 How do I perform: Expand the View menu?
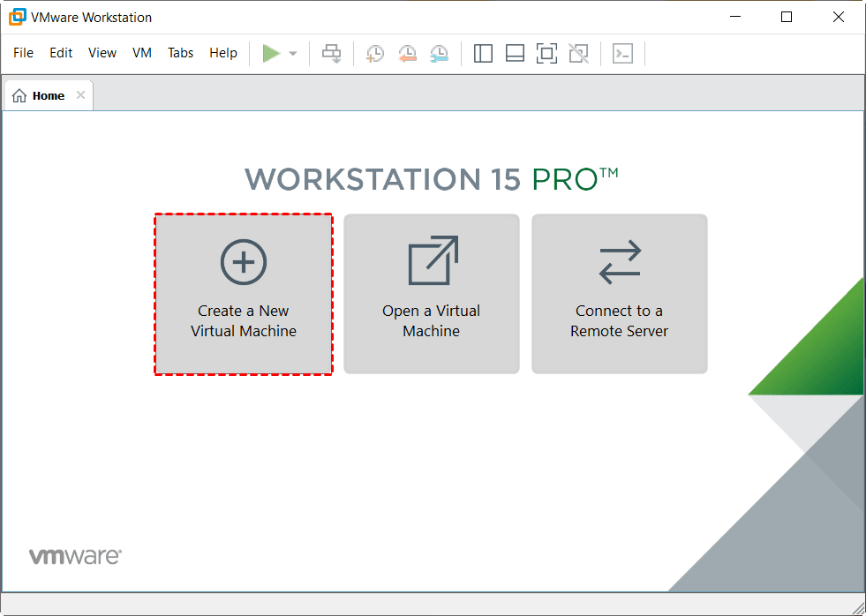pyautogui.click(x=102, y=53)
